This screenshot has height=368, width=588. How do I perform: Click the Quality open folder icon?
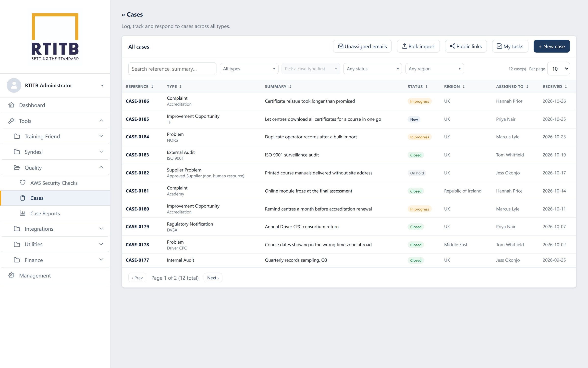17,168
